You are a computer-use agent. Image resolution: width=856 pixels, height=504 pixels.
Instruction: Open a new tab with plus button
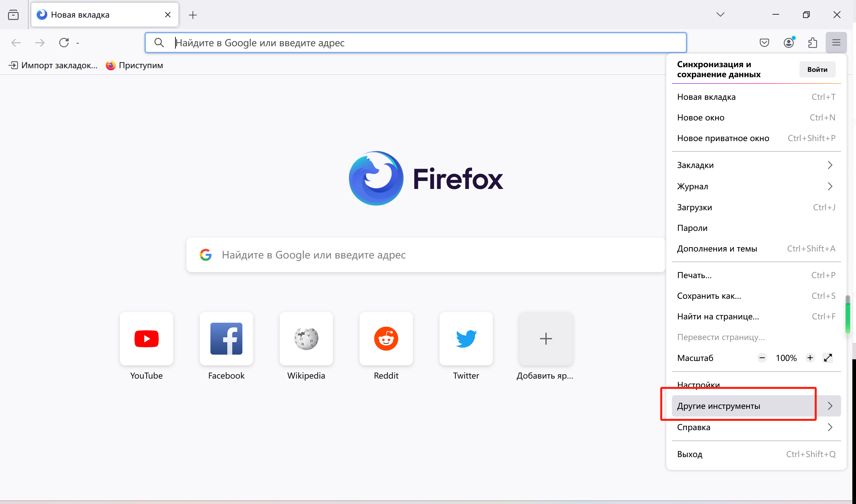pos(193,15)
